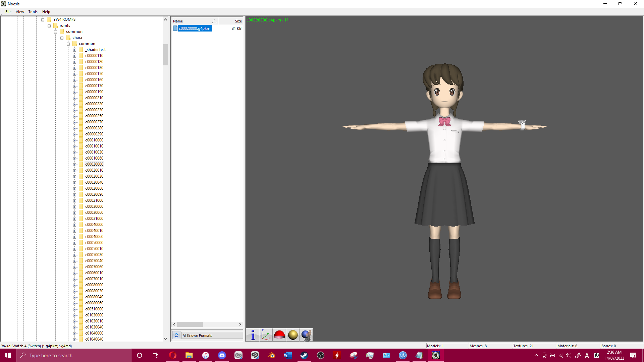Expand the c00000110 folder node
This screenshot has width=644, height=362.
(x=74, y=56)
